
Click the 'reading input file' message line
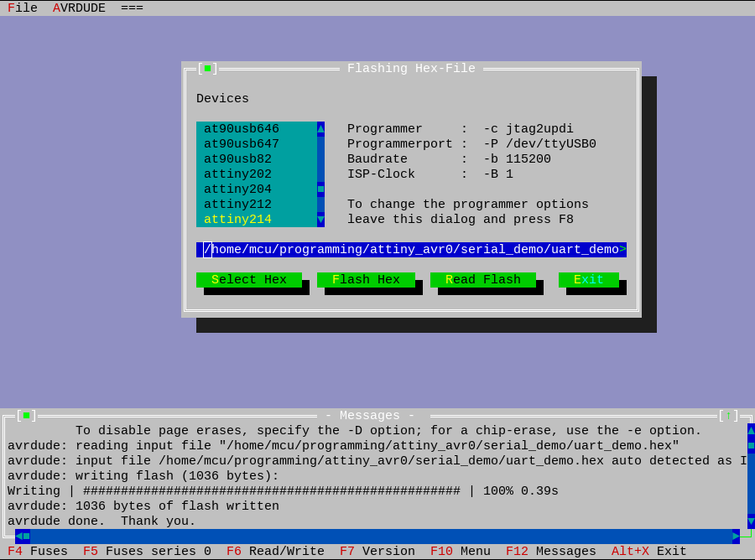pos(343,445)
